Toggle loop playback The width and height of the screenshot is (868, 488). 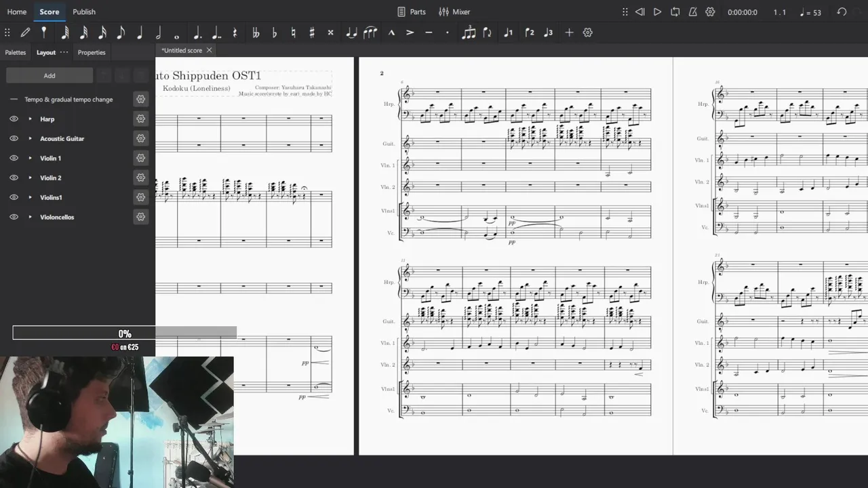click(675, 12)
